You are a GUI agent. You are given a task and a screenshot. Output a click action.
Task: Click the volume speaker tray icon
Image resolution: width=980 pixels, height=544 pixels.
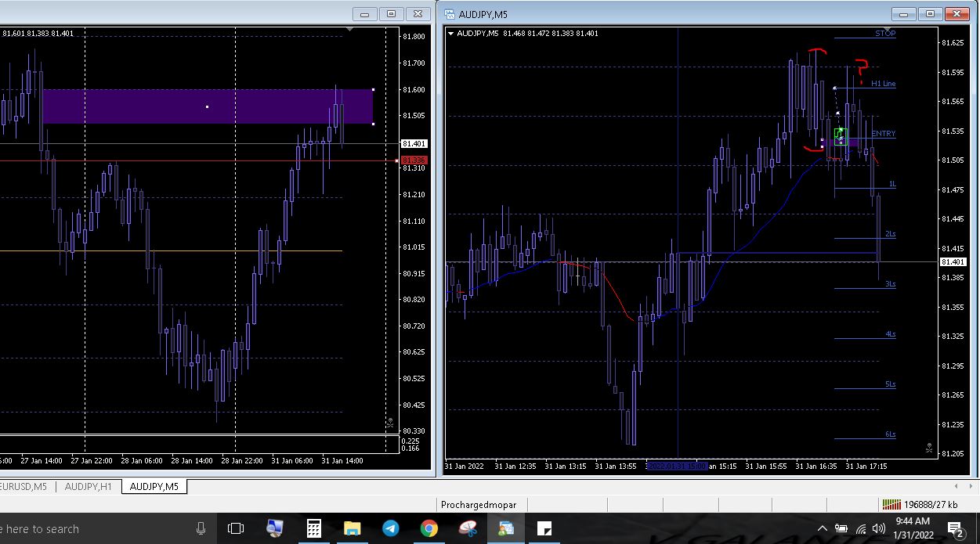click(x=879, y=529)
